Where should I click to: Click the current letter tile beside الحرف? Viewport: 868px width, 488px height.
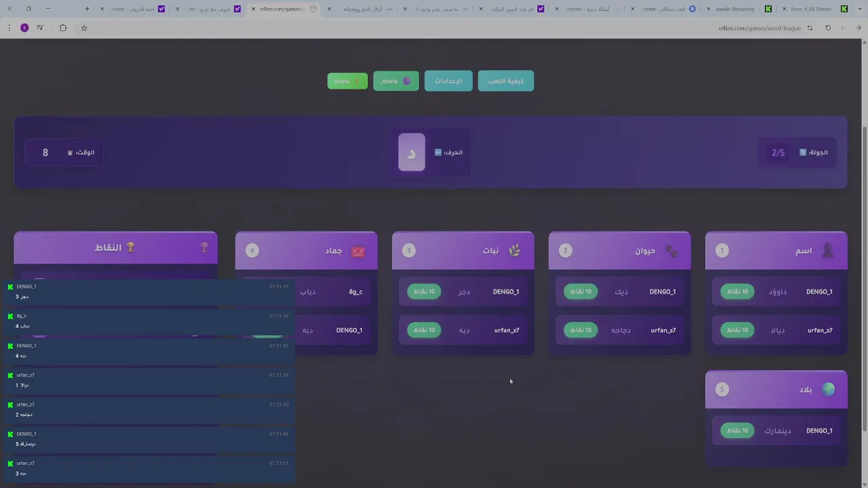click(x=412, y=152)
